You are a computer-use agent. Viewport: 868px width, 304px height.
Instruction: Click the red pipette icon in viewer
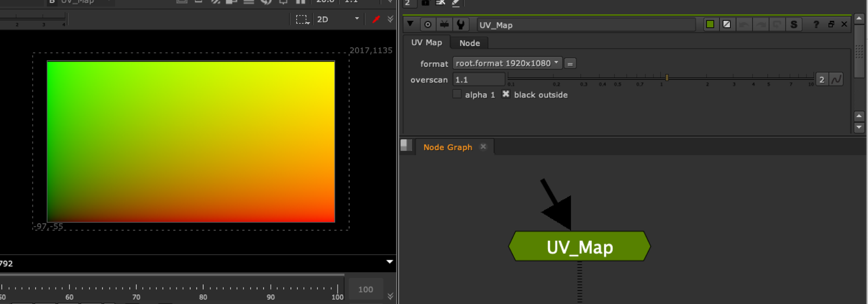point(376,19)
